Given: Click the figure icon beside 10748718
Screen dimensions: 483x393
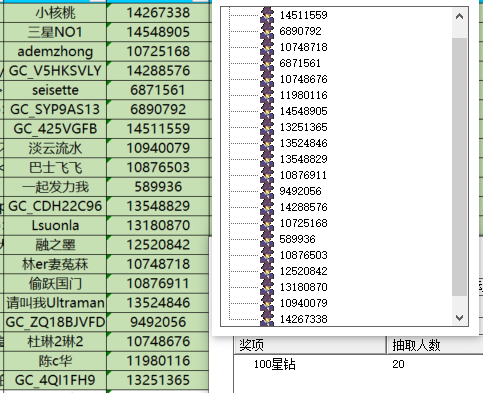Looking at the screenshot, I should click(x=267, y=47).
